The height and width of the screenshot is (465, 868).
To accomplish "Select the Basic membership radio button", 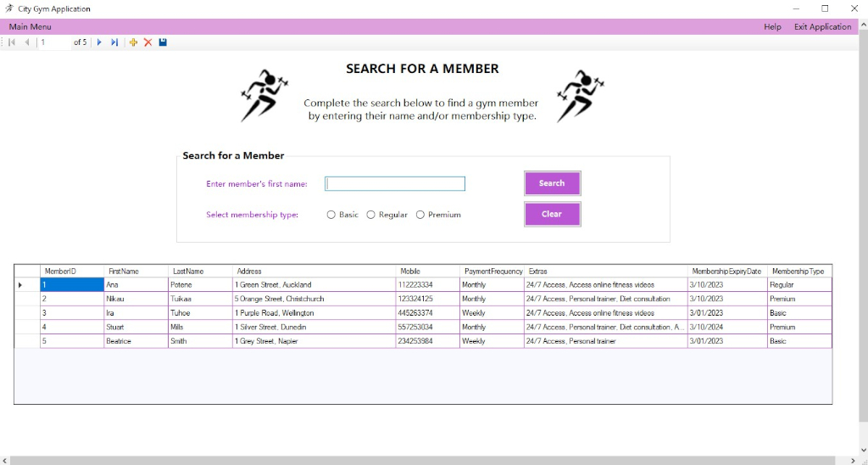I will (331, 215).
